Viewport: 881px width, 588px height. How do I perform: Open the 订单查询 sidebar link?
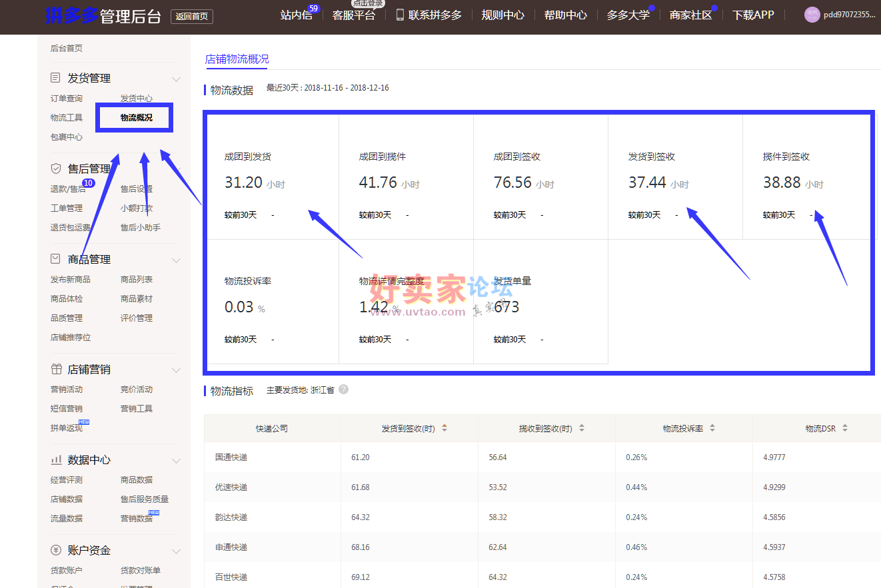coord(67,99)
